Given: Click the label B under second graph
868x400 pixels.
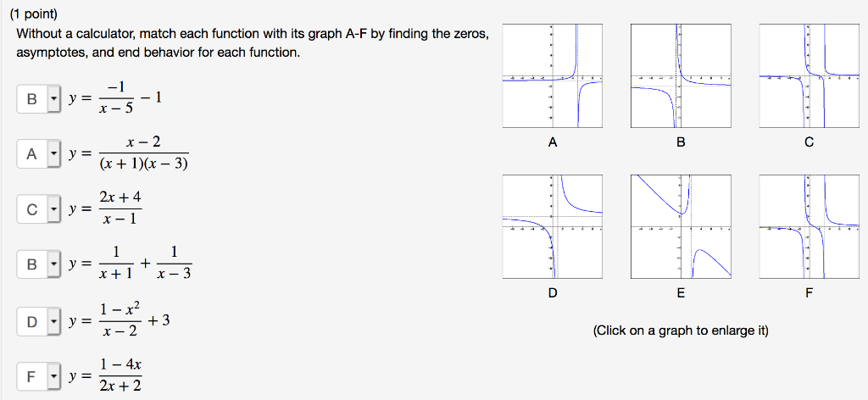Looking at the screenshot, I should (x=681, y=142).
